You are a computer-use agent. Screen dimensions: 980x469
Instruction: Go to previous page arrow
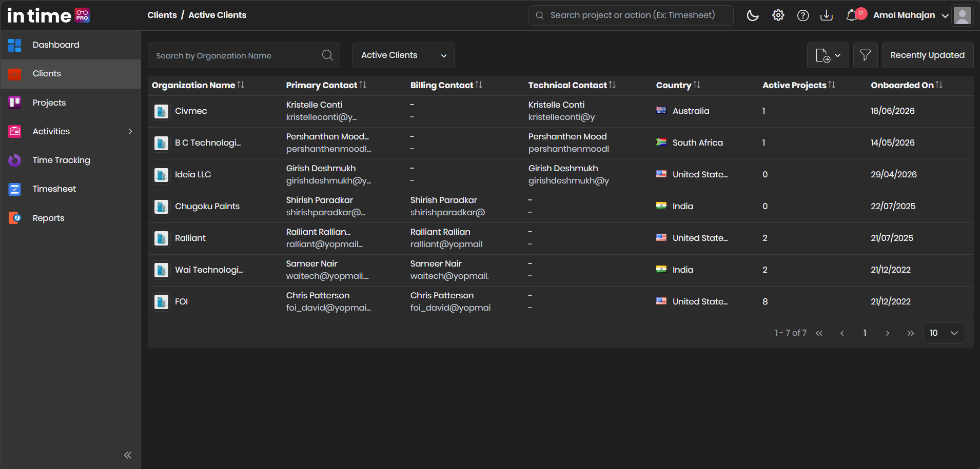click(x=842, y=333)
